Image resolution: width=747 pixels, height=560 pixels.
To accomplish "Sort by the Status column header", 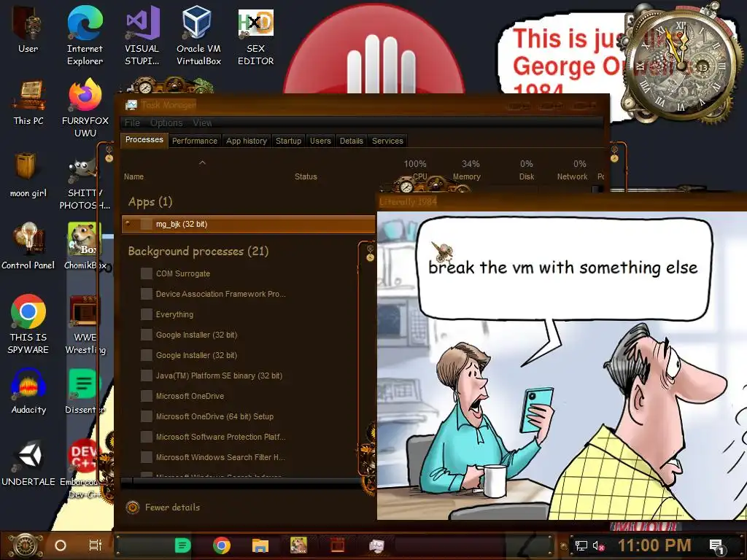I will (306, 176).
